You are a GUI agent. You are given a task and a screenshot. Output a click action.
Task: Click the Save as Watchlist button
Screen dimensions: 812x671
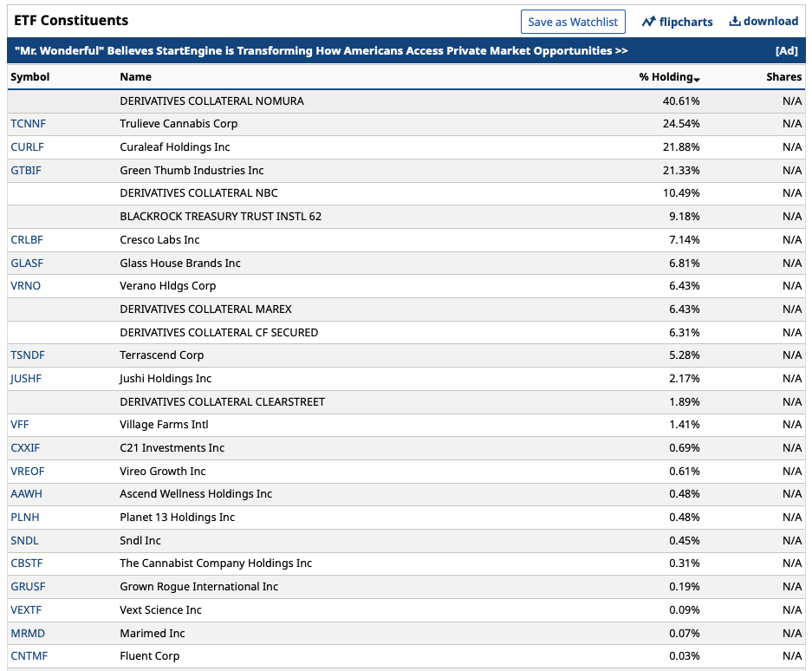point(573,22)
